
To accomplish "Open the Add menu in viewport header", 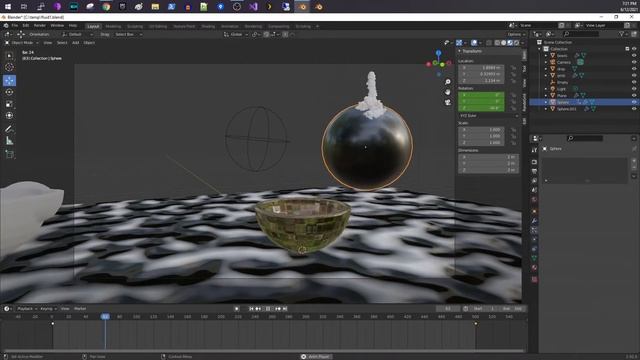I will tap(76, 42).
